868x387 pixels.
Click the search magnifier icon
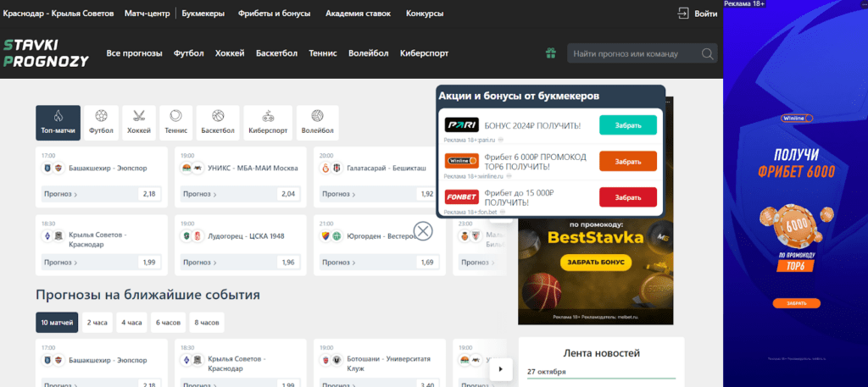tap(707, 53)
